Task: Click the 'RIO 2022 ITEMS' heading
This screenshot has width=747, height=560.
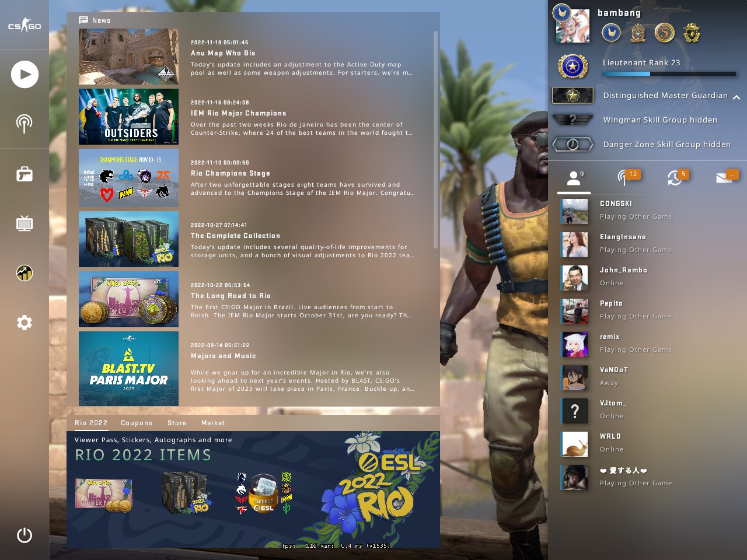Action: (143, 455)
